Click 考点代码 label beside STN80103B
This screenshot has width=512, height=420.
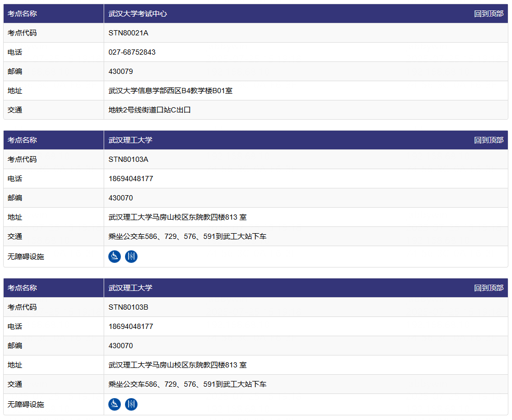pos(22,308)
